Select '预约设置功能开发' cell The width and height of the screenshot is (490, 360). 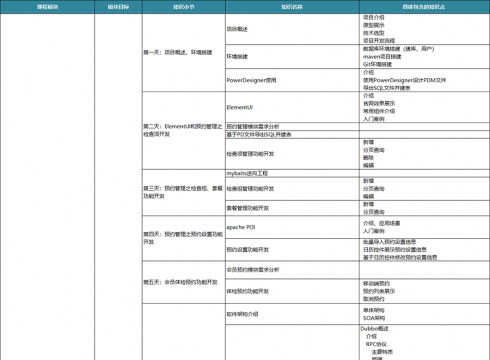(292, 250)
